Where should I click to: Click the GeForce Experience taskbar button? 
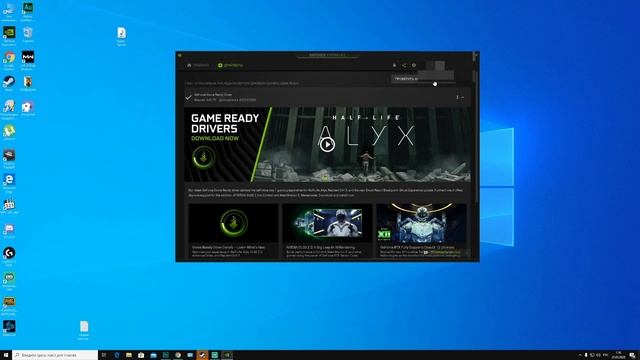[x=227, y=355]
